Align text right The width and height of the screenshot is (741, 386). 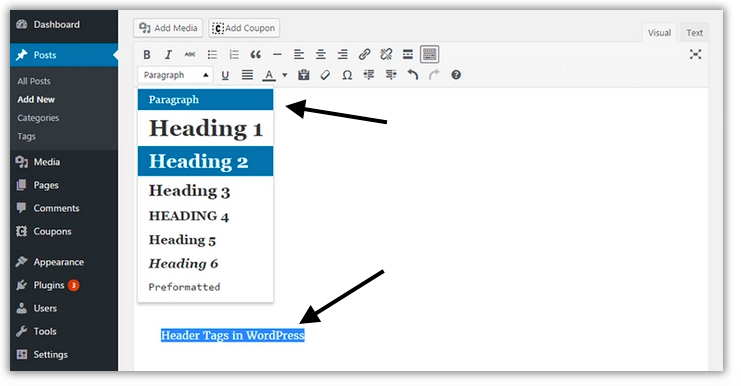(x=342, y=55)
